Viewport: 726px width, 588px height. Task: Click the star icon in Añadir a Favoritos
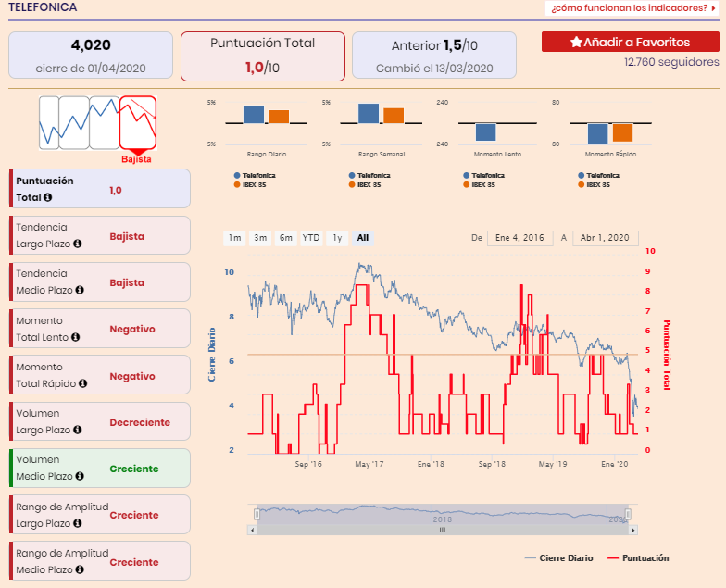point(576,43)
